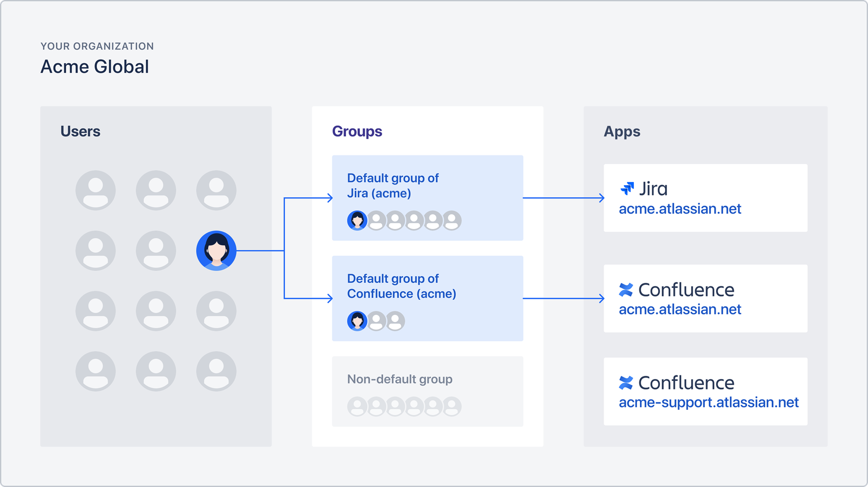Click the highlighted female user avatar in Users

(216, 251)
